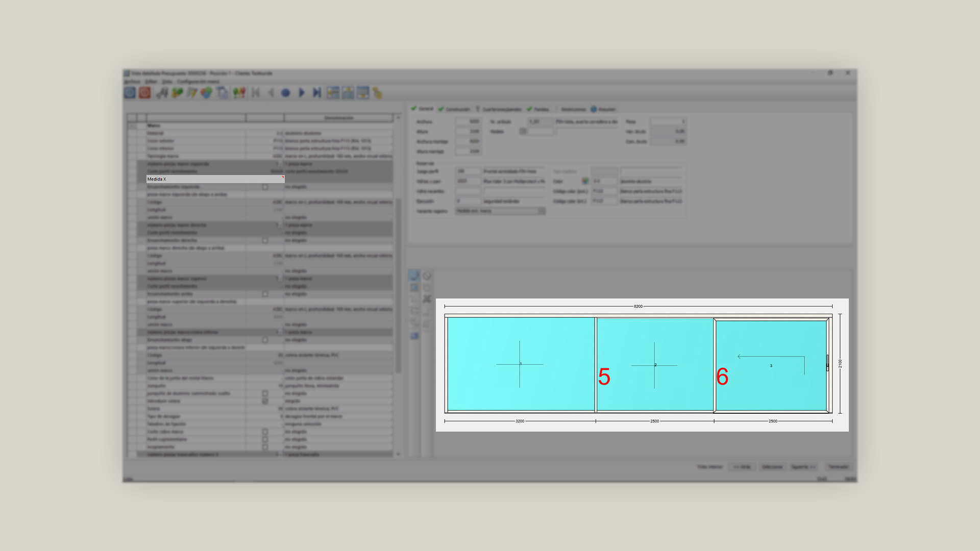Go to next record with blue arrow
This screenshot has height=551, width=980.
pyautogui.click(x=301, y=93)
